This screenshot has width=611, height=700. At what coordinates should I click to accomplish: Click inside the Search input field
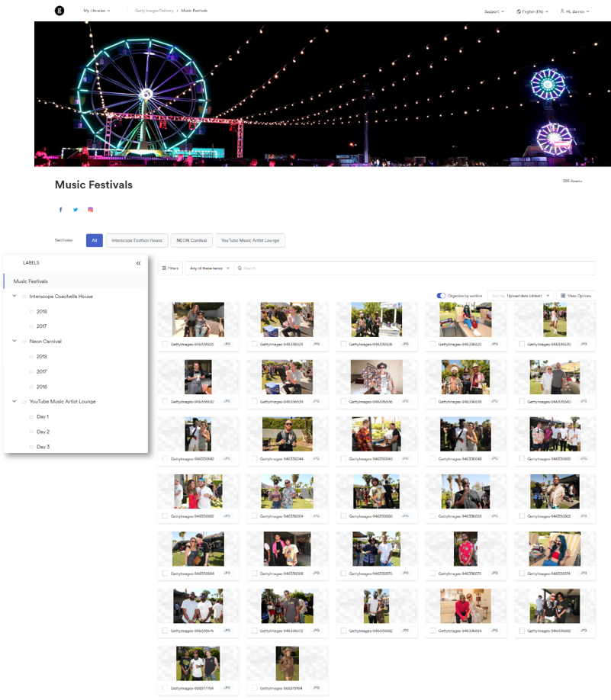pos(412,268)
